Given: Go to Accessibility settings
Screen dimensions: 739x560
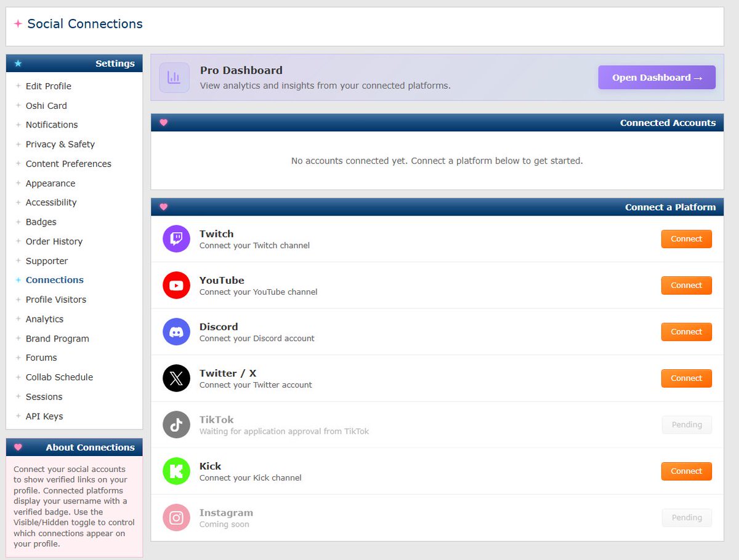Looking at the screenshot, I should point(51,202).
